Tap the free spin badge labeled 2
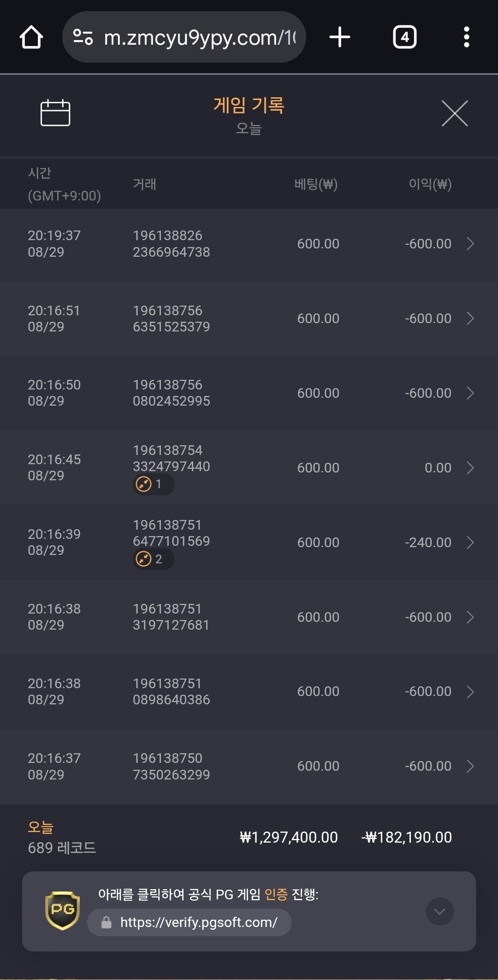Image resolution: width=498 pixels, height=980 pixels. tap(153, 559)
